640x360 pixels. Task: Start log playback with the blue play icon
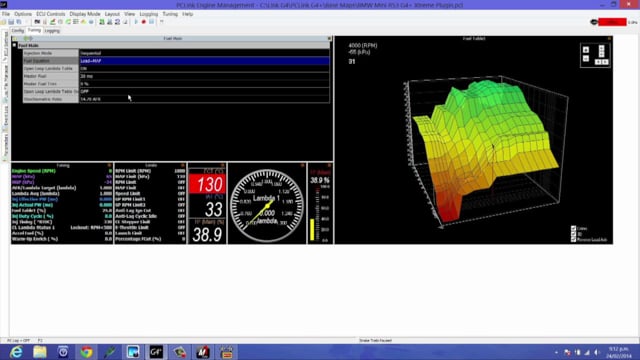pyautogui.click(x=136, y=22)
